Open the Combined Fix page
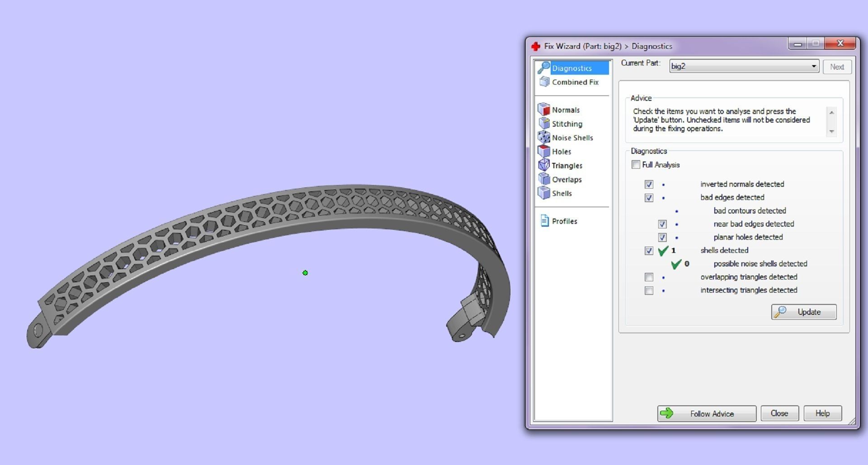 click(575, 82)
